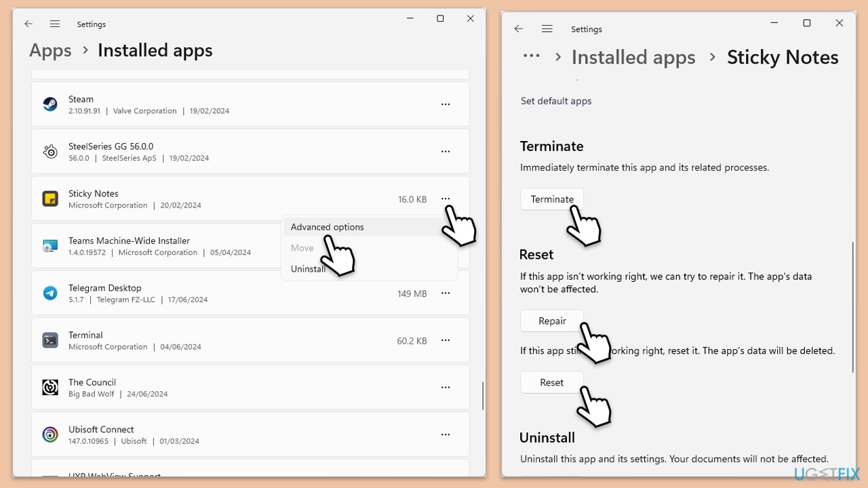Click the Repair button
Image resolution: width=868 pixels, height=488 pixels.
(x=552, y=321)
